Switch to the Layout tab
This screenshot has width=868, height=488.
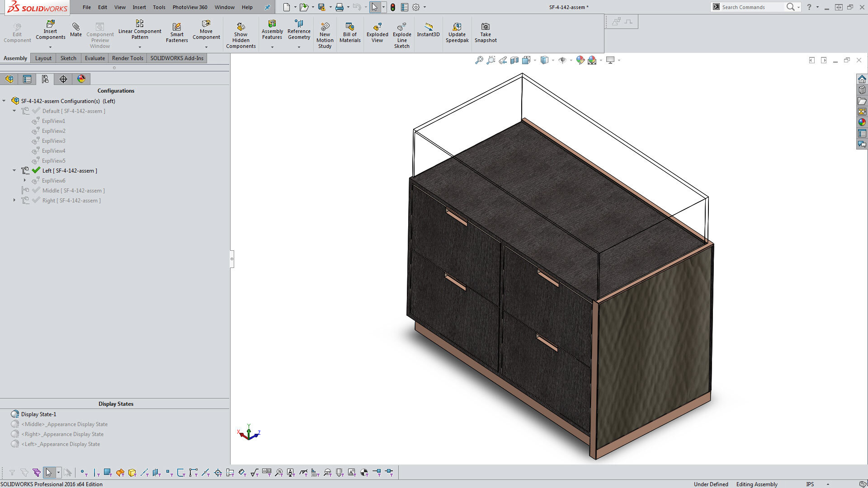click(43, 58)
